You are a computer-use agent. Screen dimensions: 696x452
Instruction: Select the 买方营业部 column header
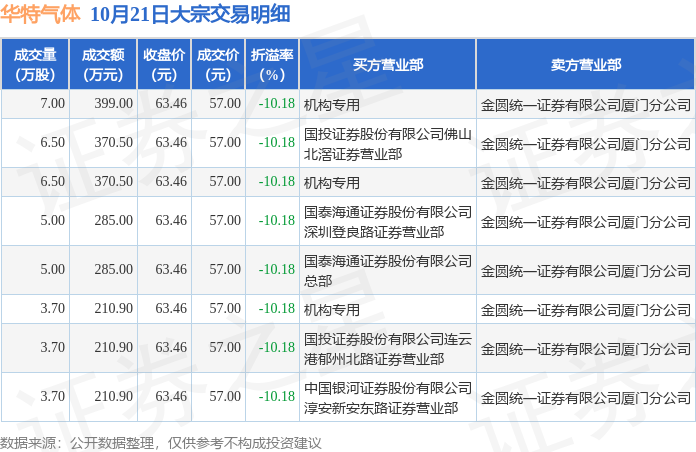click(x=388, y=64)
